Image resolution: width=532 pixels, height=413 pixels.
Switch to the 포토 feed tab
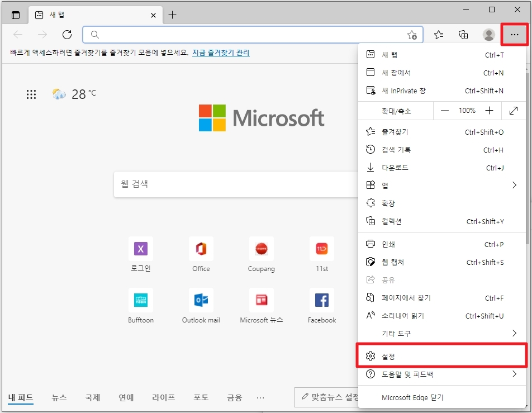point(201,397)
